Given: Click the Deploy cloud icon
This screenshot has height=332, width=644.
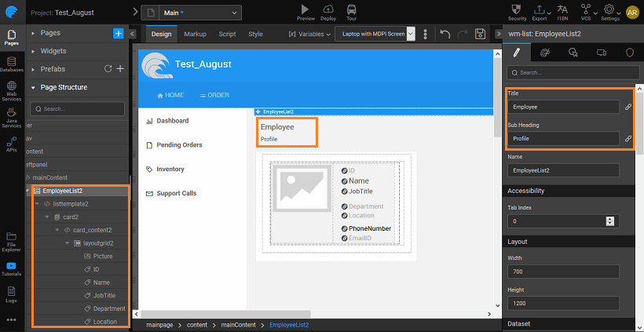Looking at the screenshot, I should 328,9.
